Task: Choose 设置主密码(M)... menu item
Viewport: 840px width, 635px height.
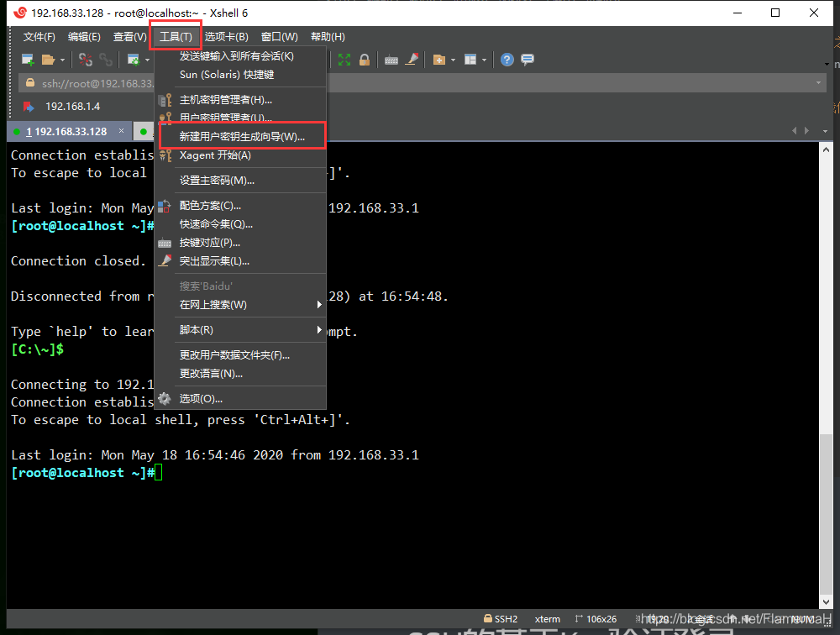Action: 240,181
